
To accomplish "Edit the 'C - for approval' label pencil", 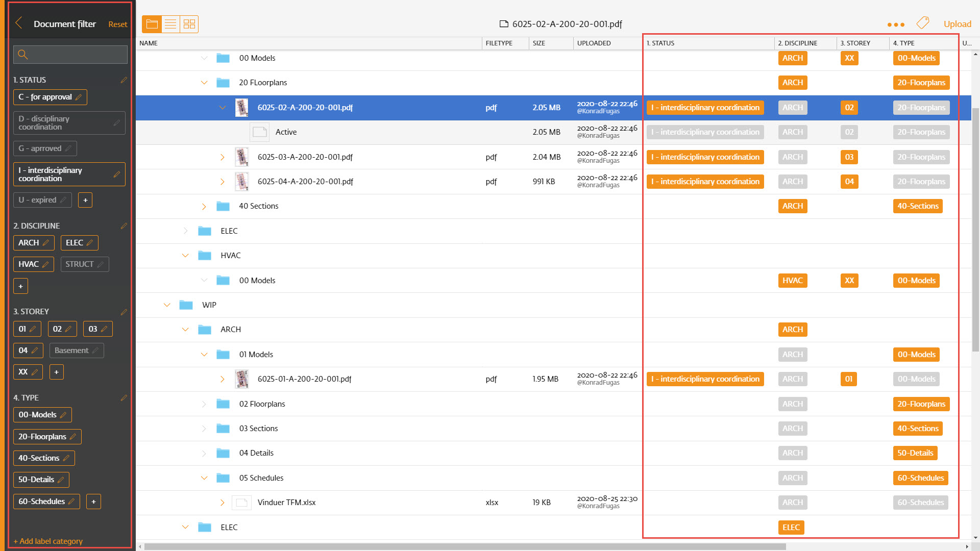I will point(78,97).
